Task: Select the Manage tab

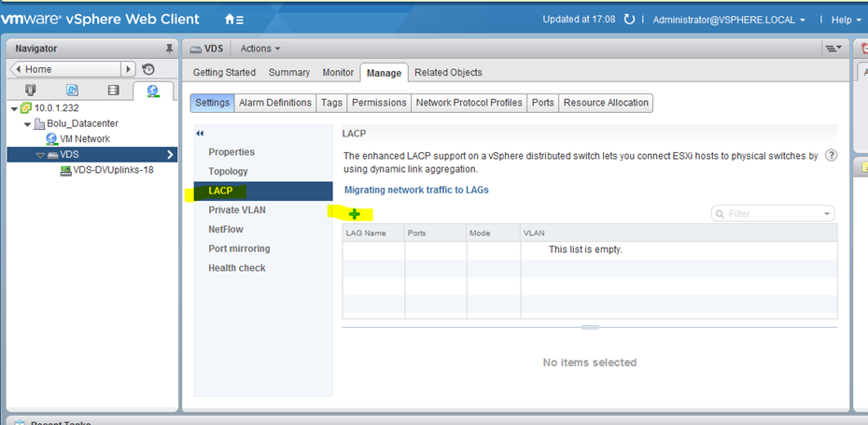Action: pyautogui.click(x=384, y=73)
